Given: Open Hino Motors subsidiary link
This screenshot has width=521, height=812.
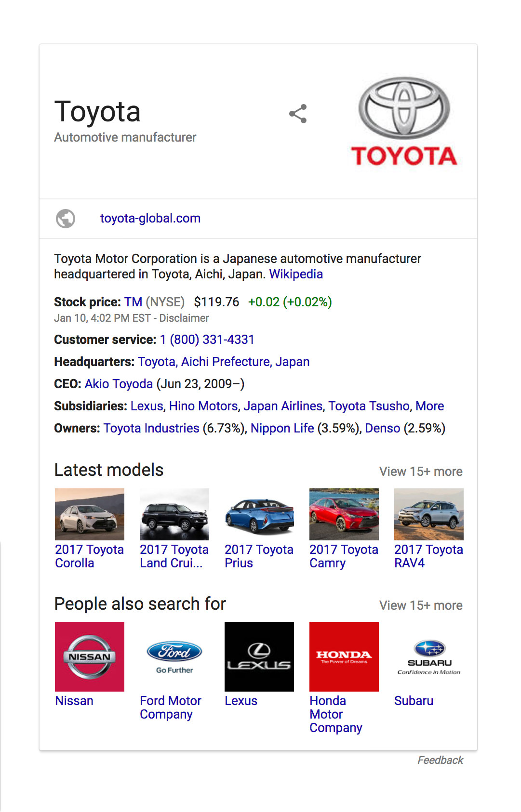Looking at the screenshot, I should pyautogui.click(x=203, y=406).
